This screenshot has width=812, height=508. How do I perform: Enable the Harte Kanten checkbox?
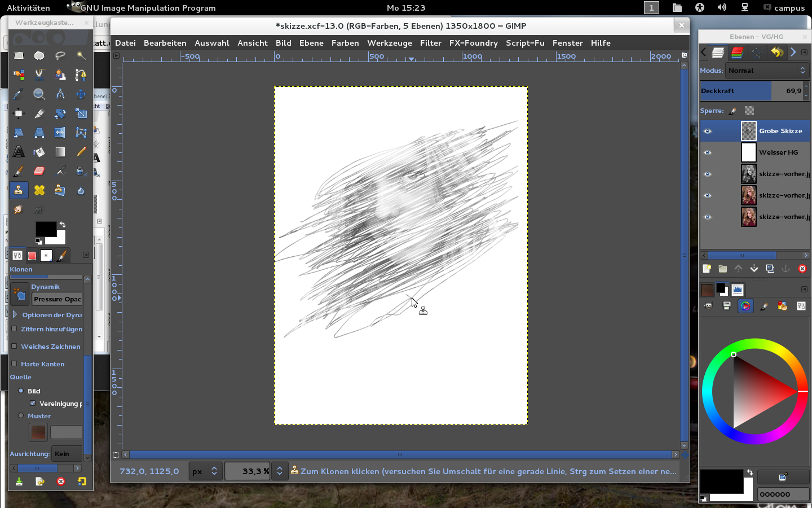point(15,364)
